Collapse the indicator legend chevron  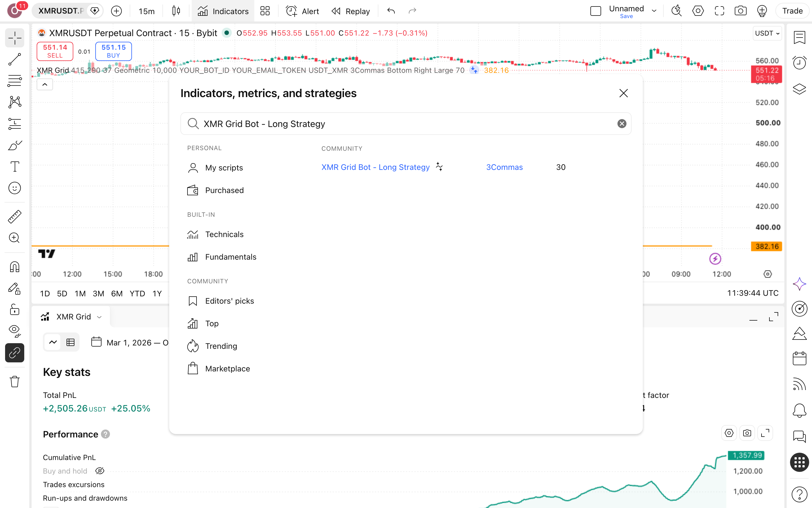[45, 85]
